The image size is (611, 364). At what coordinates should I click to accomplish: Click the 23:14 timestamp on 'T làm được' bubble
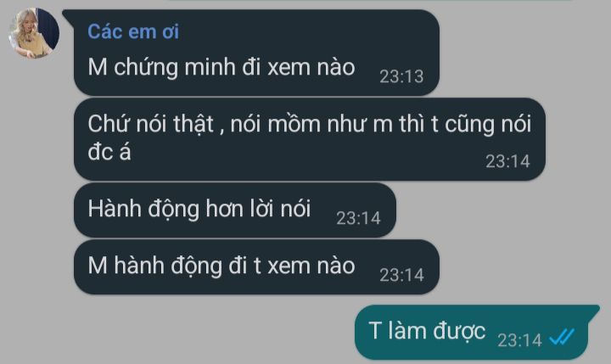(x=519, y=340)
